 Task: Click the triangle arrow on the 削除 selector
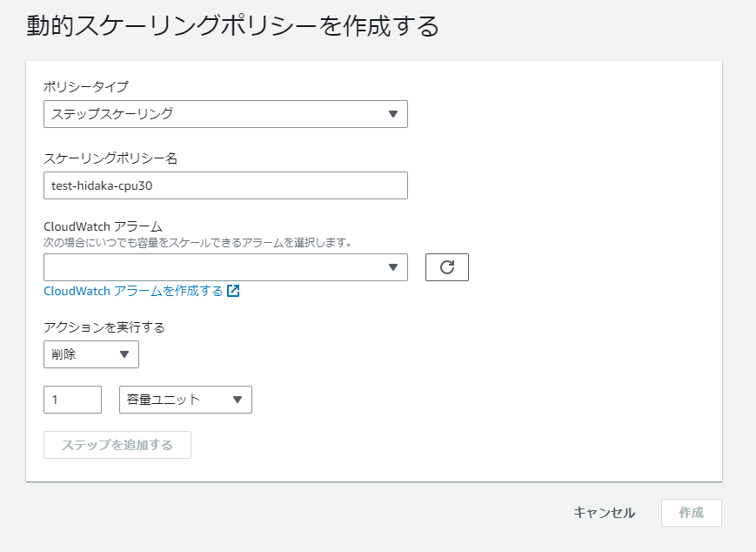(x=124, y=354)
